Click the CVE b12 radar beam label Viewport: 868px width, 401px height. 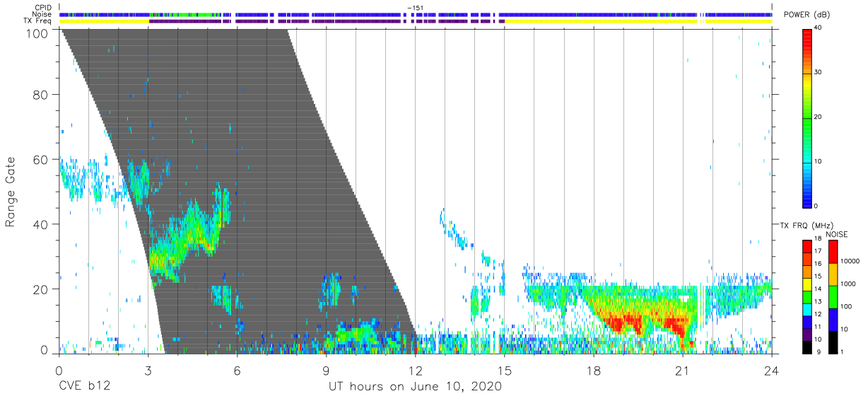[x=83, y=386]
